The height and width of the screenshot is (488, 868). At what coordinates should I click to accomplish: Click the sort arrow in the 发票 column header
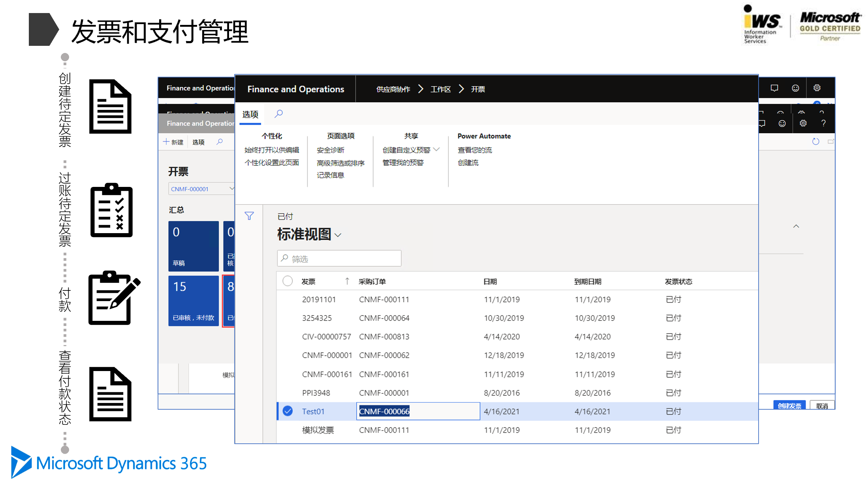pos(347,281)
